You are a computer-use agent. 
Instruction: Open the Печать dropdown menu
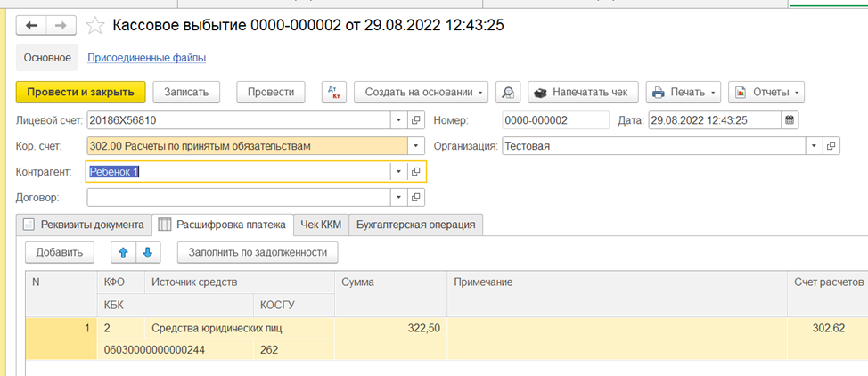tap(684, 93)
